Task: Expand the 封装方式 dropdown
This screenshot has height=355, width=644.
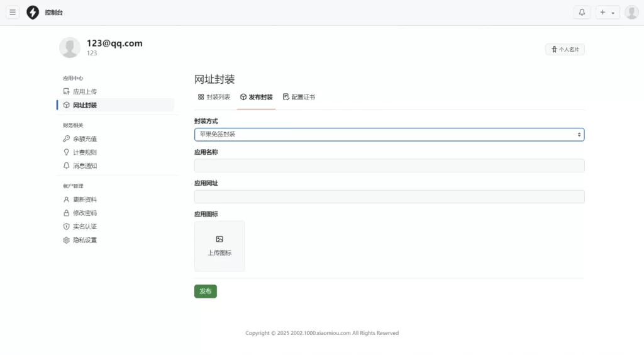Action: [x=389, y=135]
